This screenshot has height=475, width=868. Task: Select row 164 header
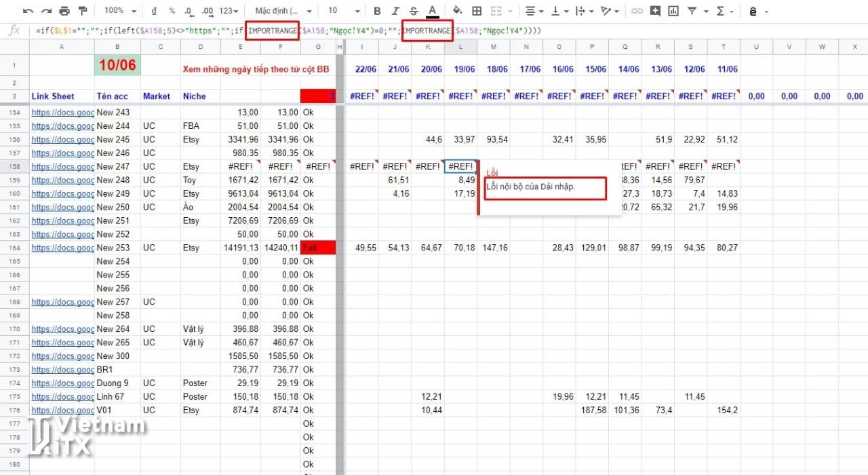14,248
